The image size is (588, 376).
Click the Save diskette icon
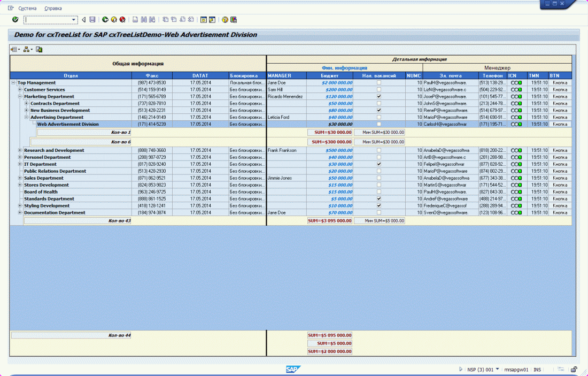coord(92,19)
